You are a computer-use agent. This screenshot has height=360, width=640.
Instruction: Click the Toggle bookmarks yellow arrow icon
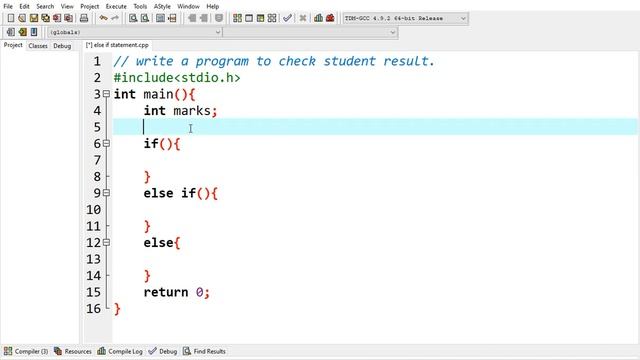[22, 32]
